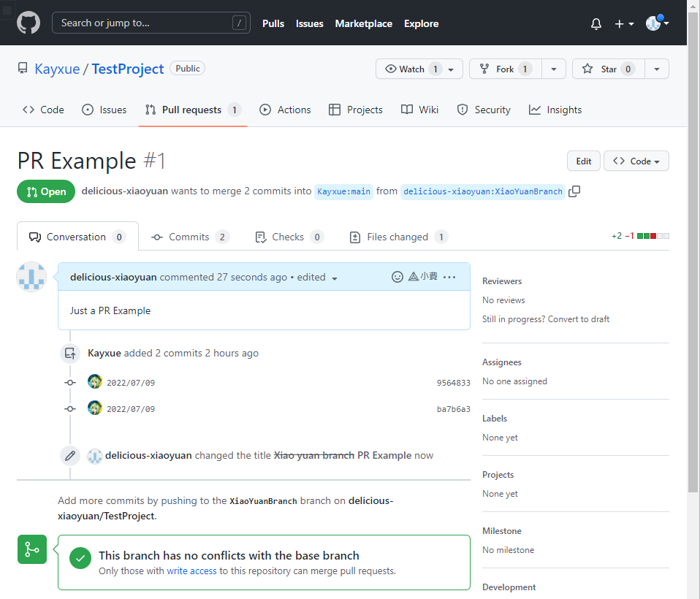Viewport: 700px width, 599px height.
Task: Open the notifications bell
Action: 596,23
